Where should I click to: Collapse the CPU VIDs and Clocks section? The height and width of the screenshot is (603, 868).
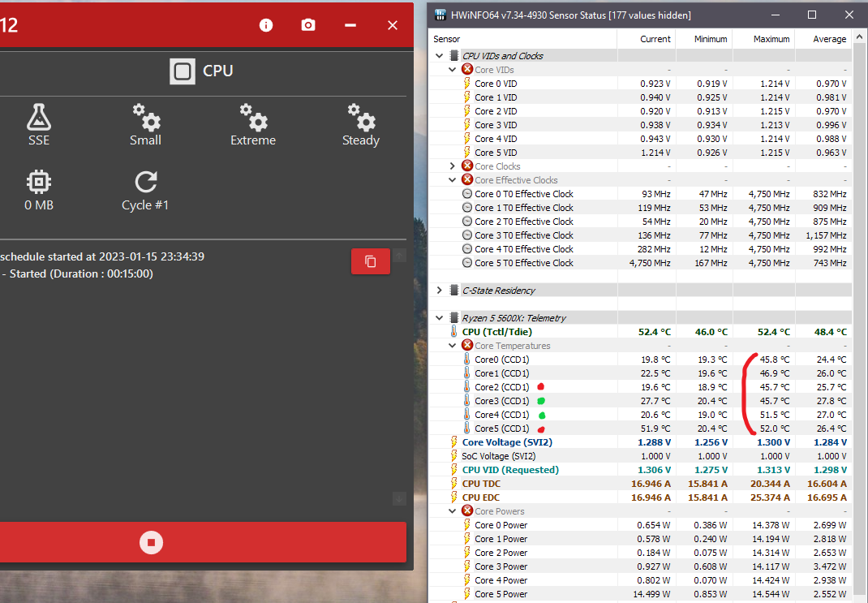pos(440,55)
